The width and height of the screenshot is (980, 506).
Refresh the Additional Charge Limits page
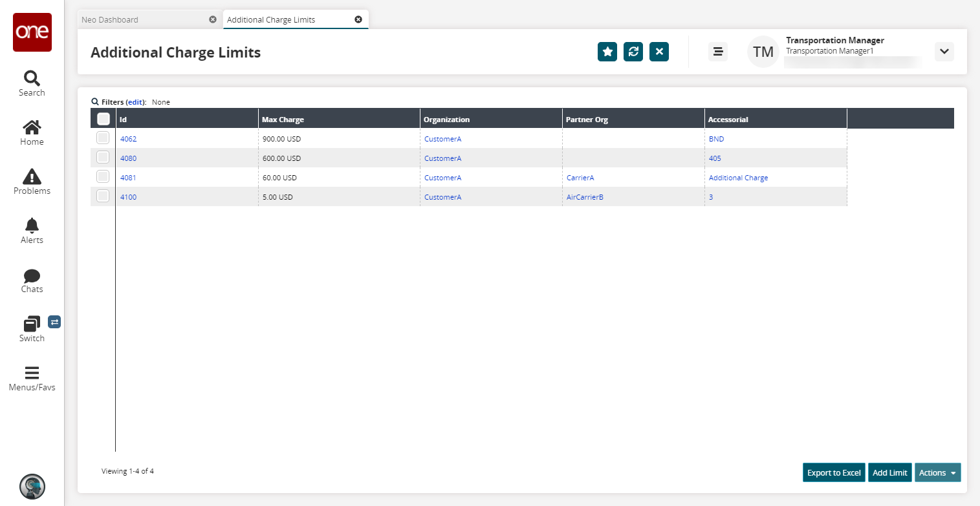coord(633,52)
